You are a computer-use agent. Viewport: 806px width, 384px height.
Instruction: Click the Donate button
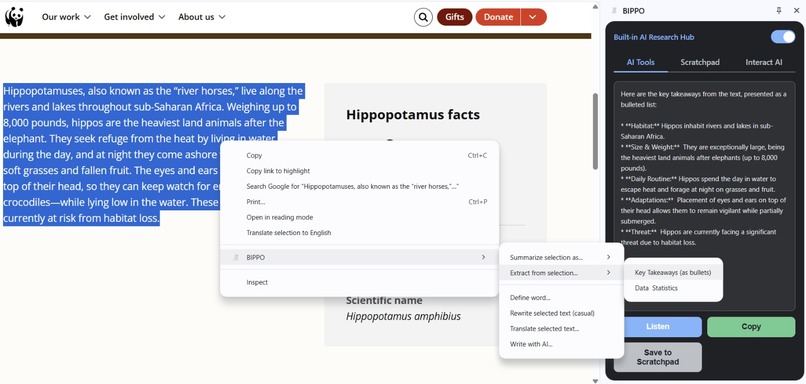click(498, 17)
